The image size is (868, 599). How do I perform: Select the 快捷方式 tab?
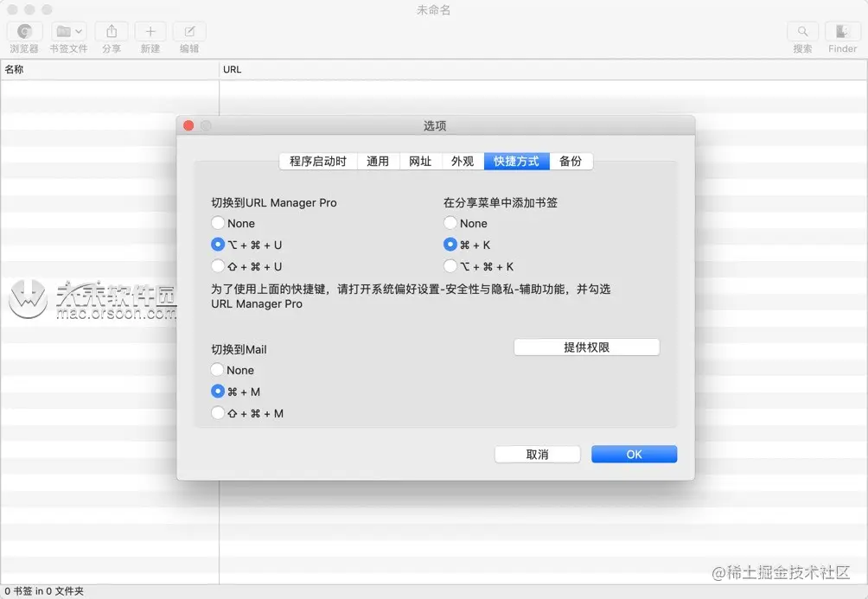[x=516, y=161]
